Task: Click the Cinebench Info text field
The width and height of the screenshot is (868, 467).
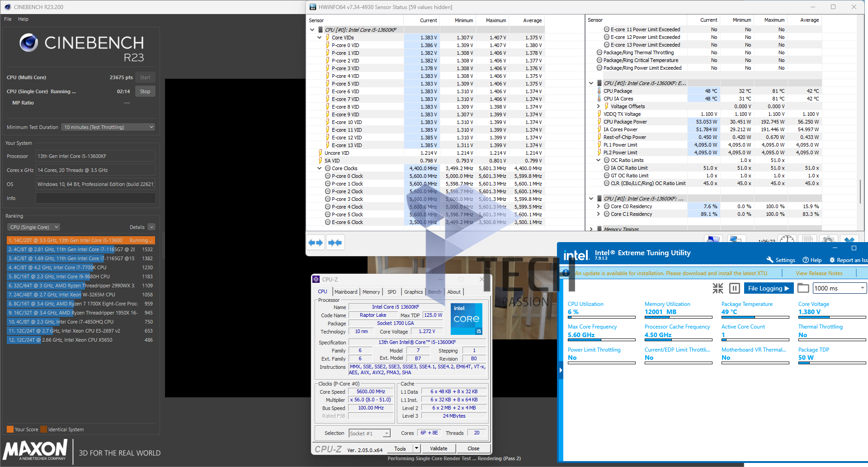Action: coord(95,198)
